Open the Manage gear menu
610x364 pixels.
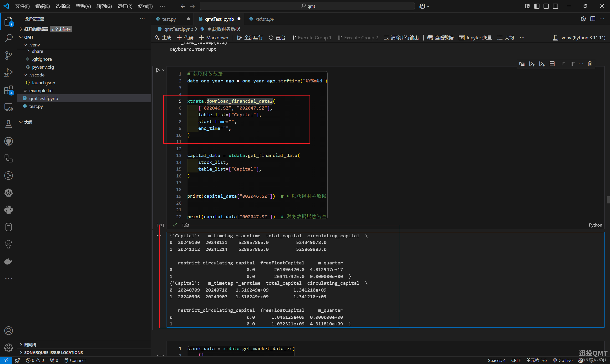(9, 348)
